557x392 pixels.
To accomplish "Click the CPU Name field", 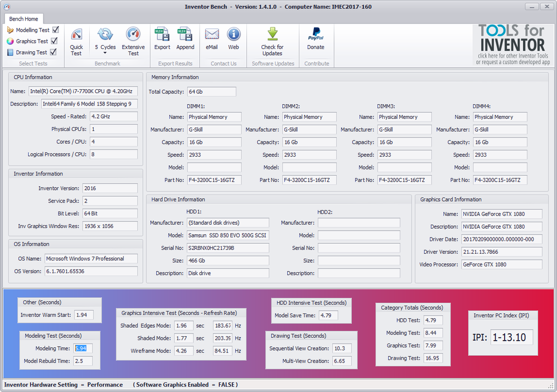I will 83,91.
